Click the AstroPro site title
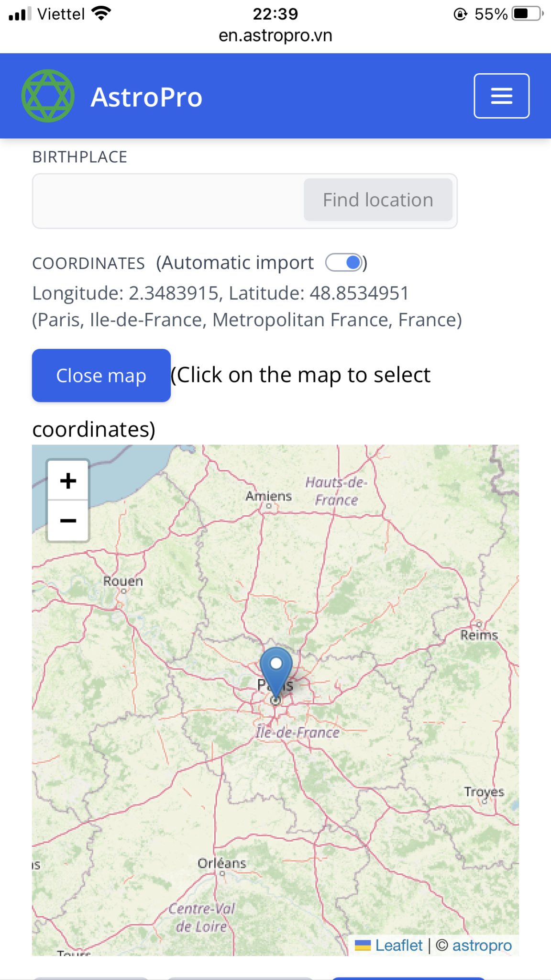 click(x=146, y=97)
